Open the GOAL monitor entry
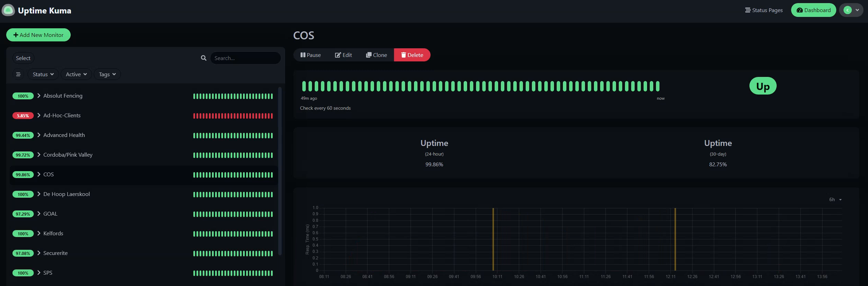 tap(50, 214)
